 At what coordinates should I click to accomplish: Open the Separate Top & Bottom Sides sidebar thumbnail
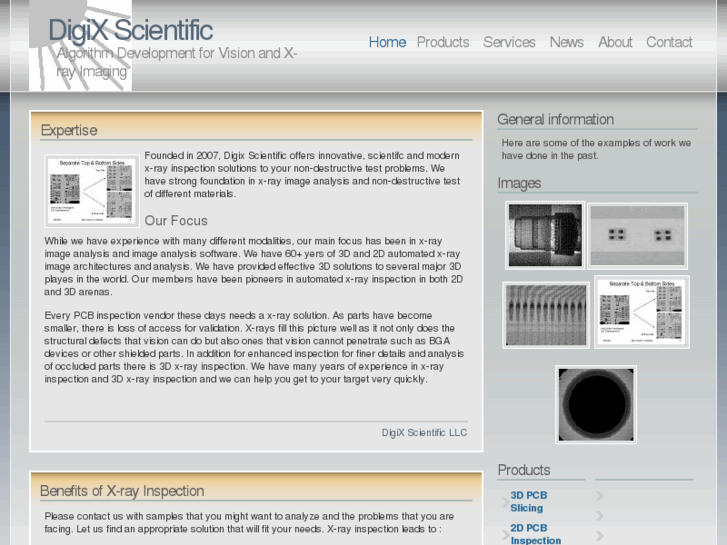(642, 312)
